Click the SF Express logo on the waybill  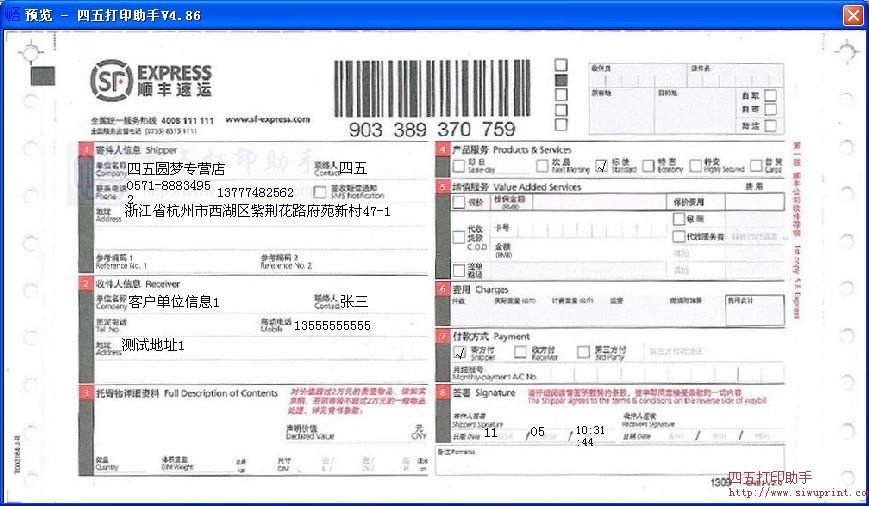(x=151, y=81)
